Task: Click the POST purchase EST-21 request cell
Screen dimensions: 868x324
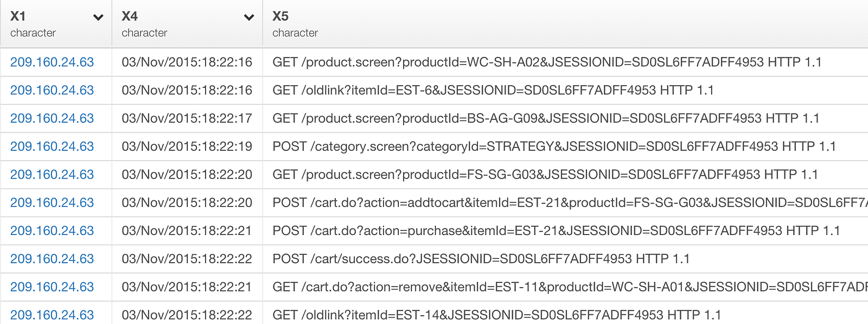Action: (556, 231)
